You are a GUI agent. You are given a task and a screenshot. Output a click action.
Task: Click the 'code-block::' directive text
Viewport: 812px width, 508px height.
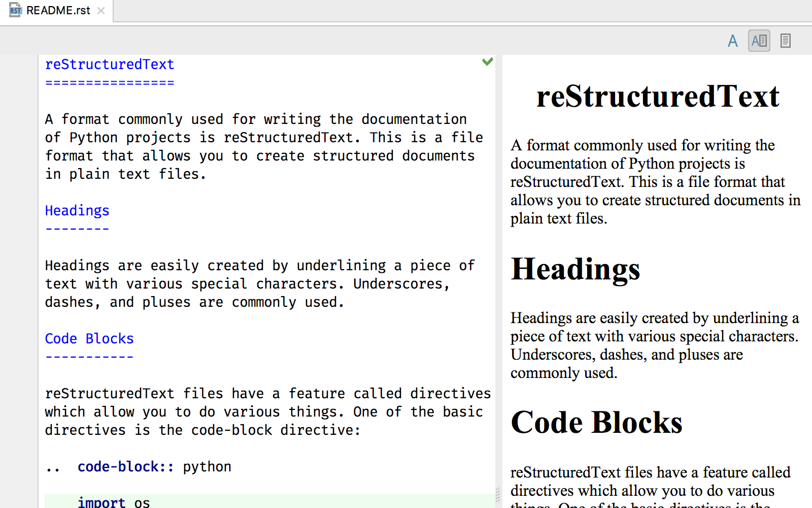(126, 467)
